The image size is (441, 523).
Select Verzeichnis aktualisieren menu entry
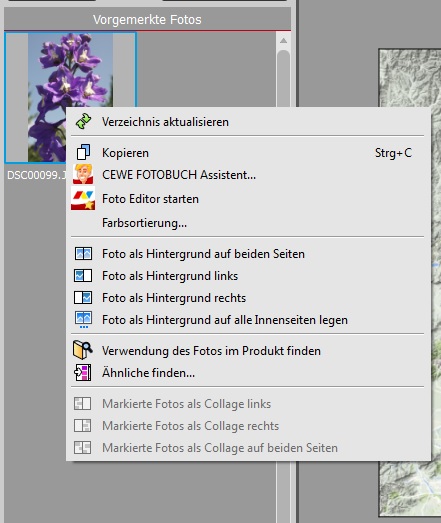tap(248, 122)
